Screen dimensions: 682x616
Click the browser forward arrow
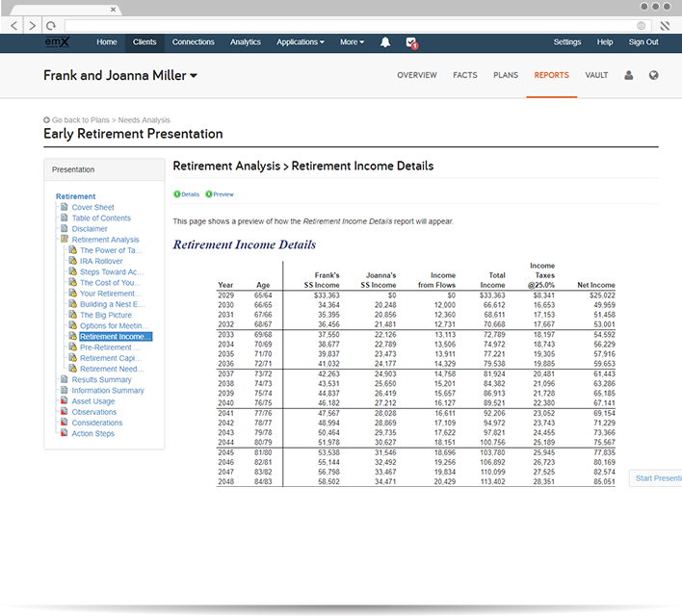click(32, 26)
